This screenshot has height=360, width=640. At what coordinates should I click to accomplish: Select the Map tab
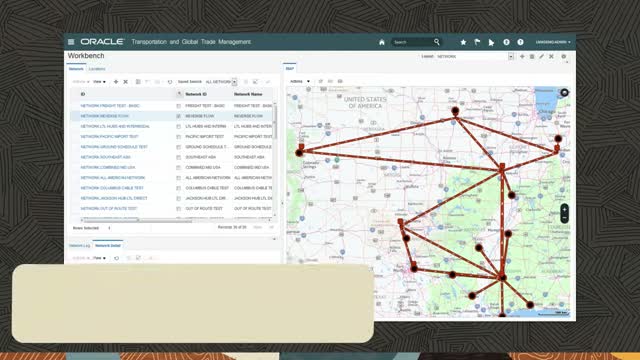coord(290,69)
